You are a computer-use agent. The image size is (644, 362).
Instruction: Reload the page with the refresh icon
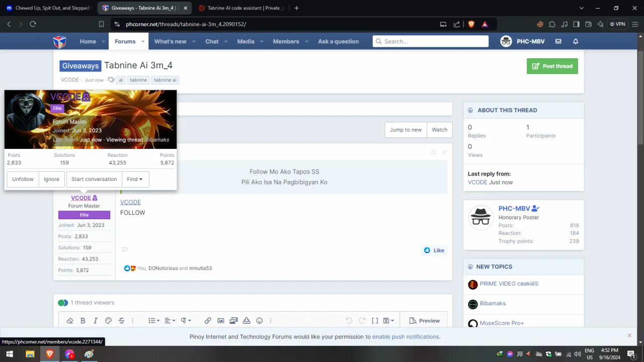coord(33,24)
